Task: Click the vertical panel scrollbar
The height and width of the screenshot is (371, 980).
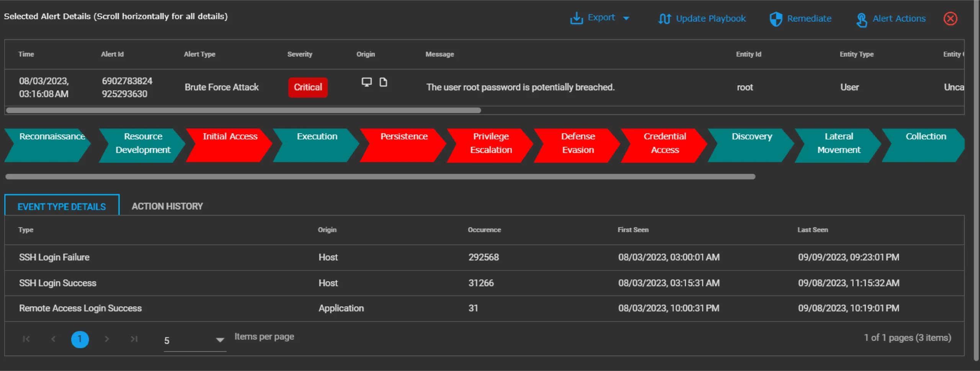Action: coord(976,180)
